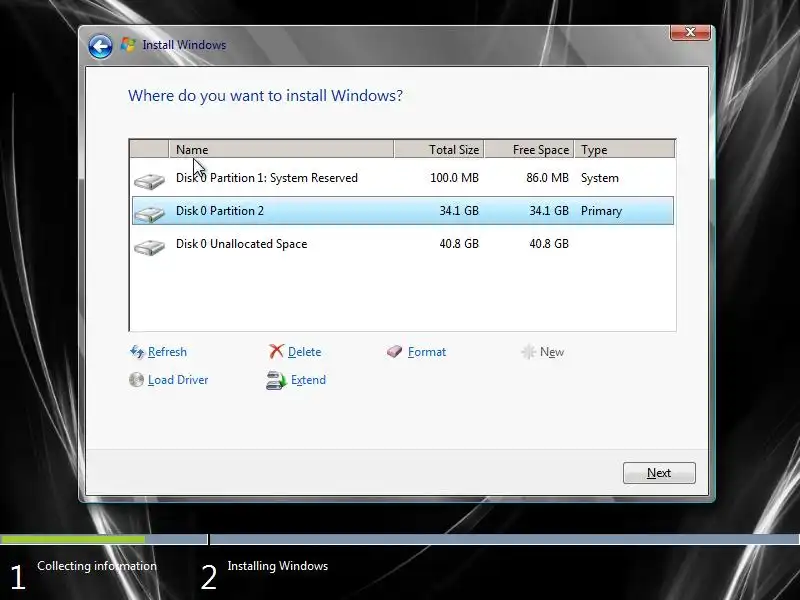Close the Install Windows dialog
Screen dimensions: 800x600
[x=690, y=32]
